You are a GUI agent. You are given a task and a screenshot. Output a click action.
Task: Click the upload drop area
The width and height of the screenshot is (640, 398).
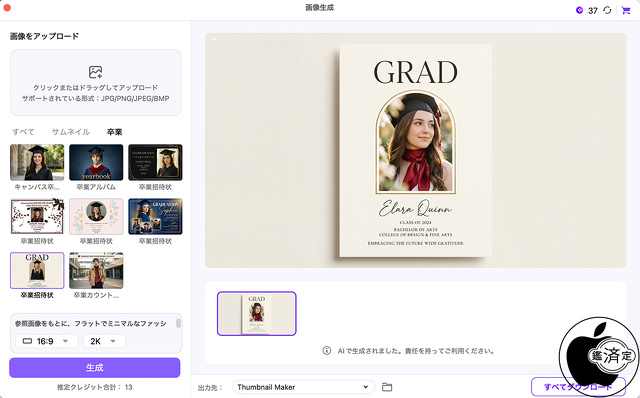point(96,82)
